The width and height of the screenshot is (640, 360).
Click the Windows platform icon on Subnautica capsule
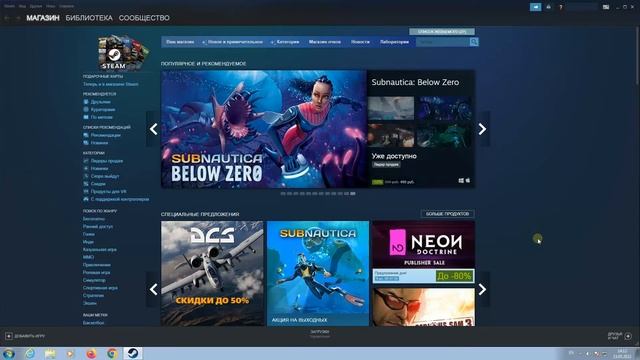[x=461, y=180]
